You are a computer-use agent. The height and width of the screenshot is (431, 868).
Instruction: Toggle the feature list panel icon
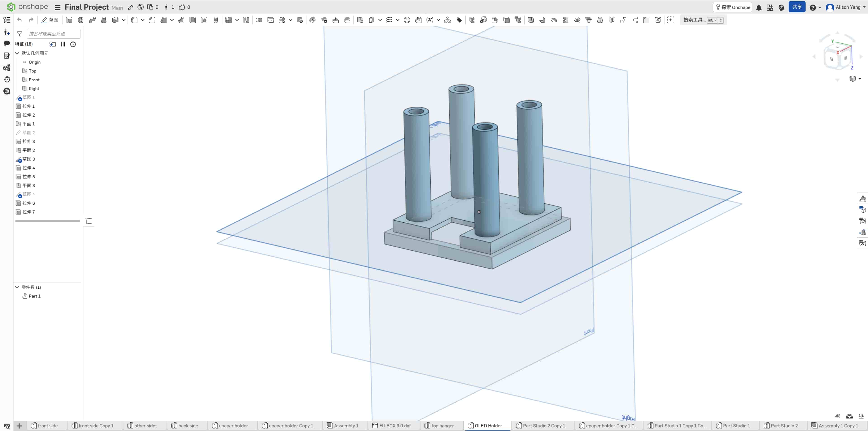[7, 20]
